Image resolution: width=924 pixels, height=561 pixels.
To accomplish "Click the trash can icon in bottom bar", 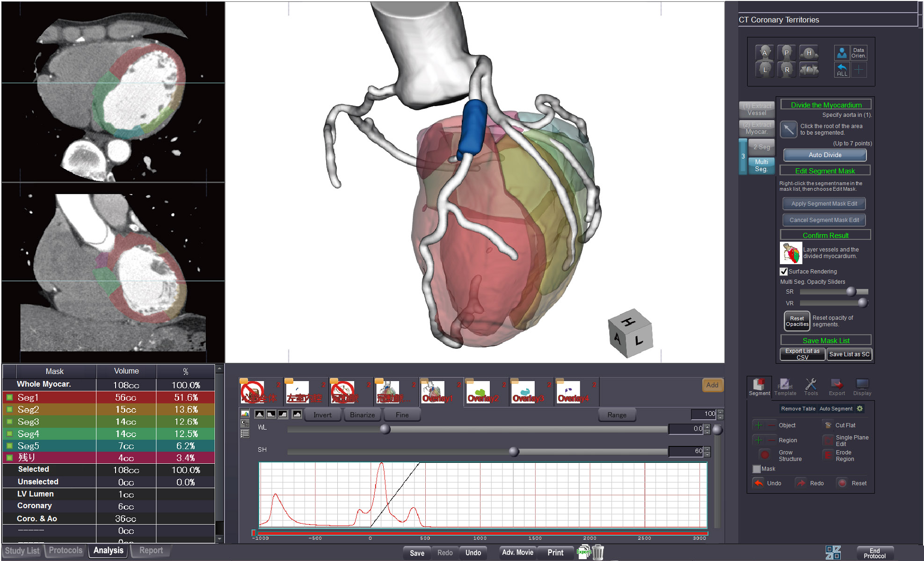I will [598, 552].
